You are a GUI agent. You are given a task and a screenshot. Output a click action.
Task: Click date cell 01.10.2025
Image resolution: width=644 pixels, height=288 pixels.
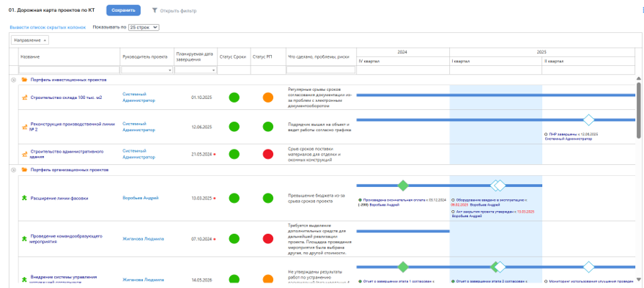pyautogui.click(x=201, y=97)
